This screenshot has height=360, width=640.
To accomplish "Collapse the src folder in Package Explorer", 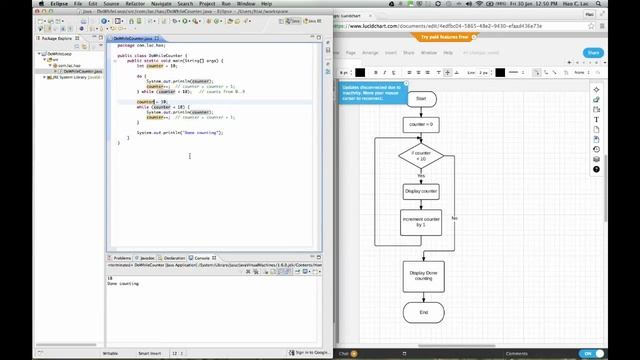I will pos(45,60).
